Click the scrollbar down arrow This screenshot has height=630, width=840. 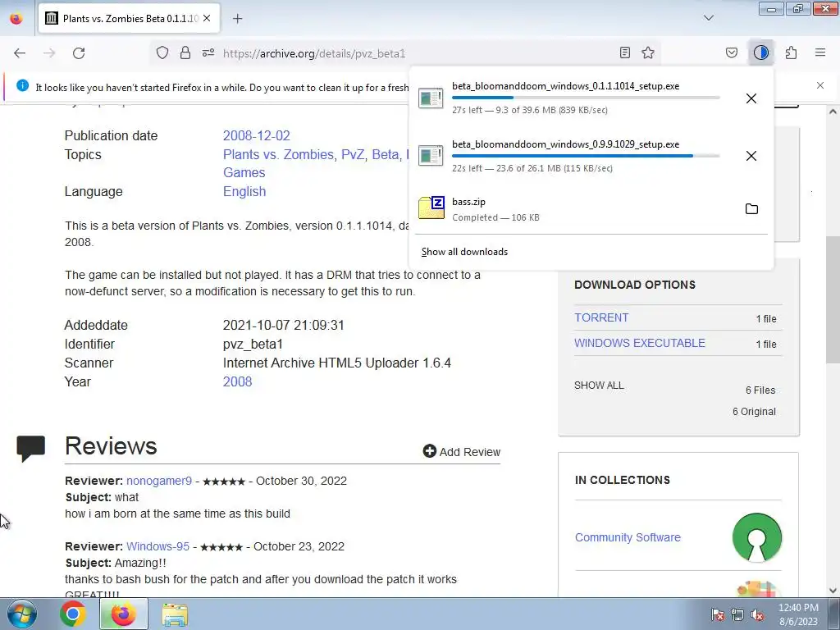833,591
